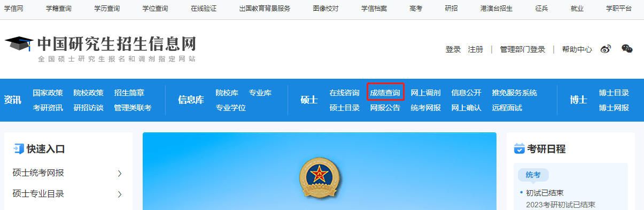Open 征兵 in the top bar

point(541,9)
